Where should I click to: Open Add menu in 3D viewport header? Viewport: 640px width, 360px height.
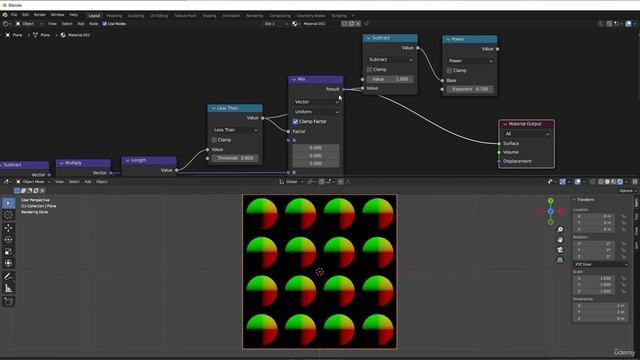tap(88, 182)
